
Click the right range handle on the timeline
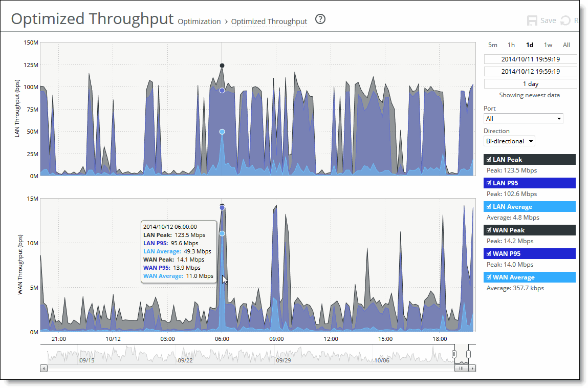point(469,353)
